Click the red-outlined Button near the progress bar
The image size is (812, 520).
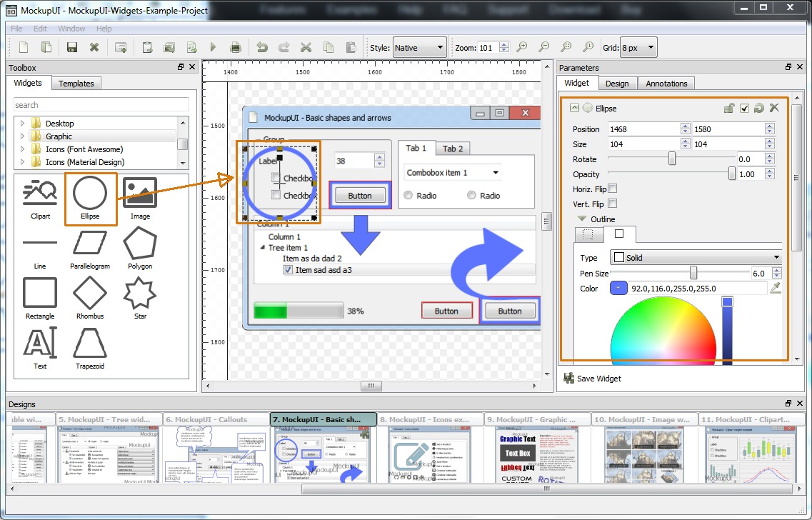[x=446, y=311]
